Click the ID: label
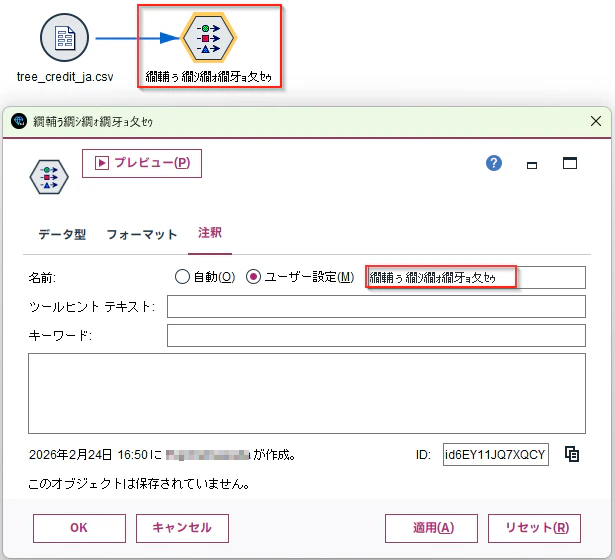 pos(423,455)
